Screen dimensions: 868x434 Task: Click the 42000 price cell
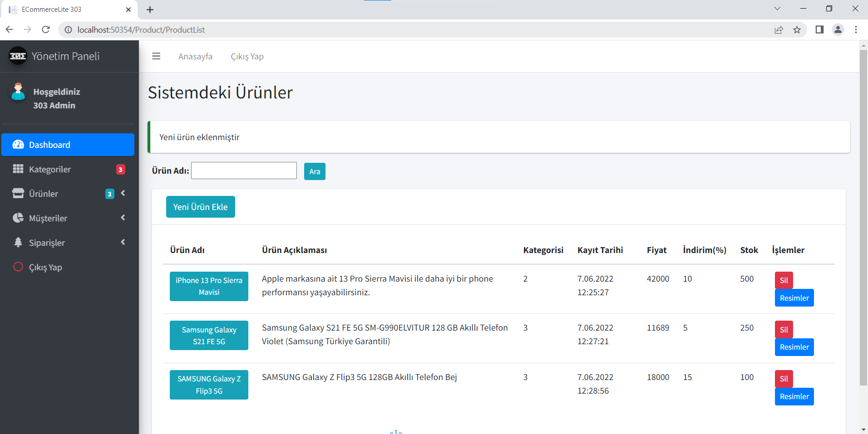coord(658,278)
